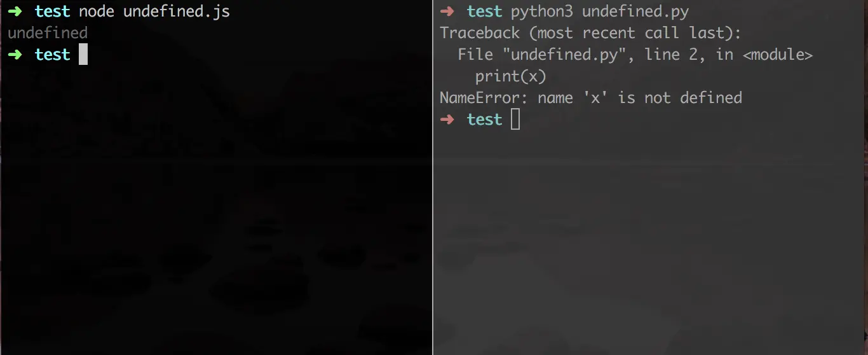
Task: Click the cyan 'test' directory in left top prompt
Action: click(52, 11)
